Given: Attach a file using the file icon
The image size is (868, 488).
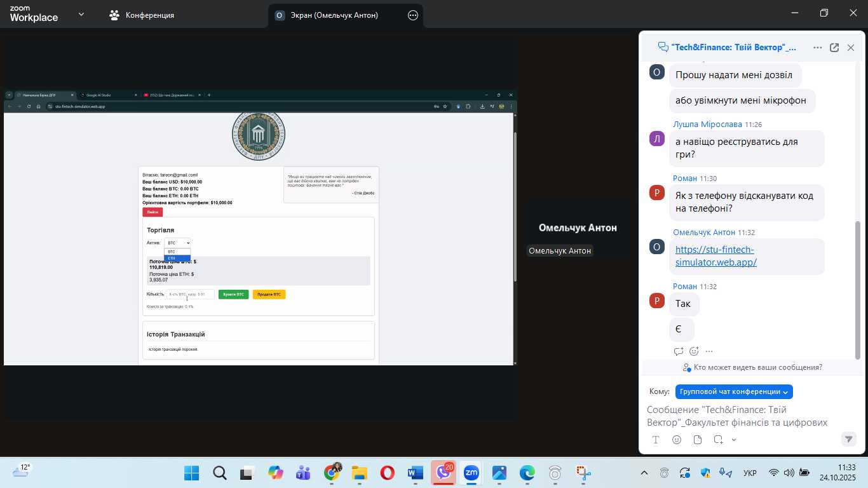Looking at the screenshot, I should click(698, 440).
